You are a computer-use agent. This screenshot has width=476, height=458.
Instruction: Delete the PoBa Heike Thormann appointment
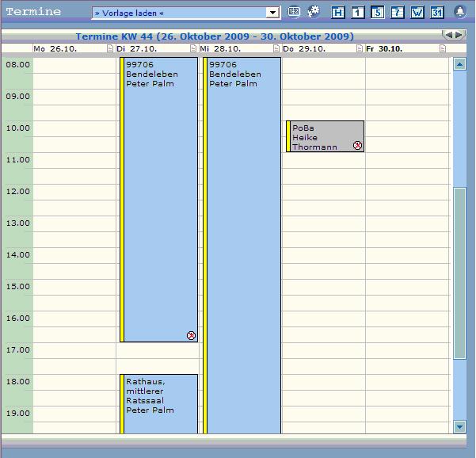(357, 146)
